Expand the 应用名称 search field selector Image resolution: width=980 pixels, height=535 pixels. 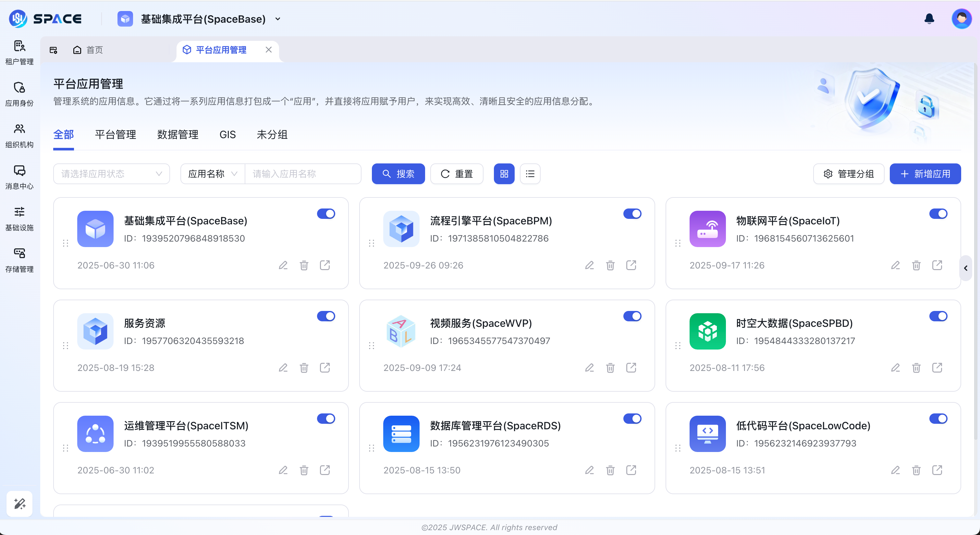(x=212, y=174)
